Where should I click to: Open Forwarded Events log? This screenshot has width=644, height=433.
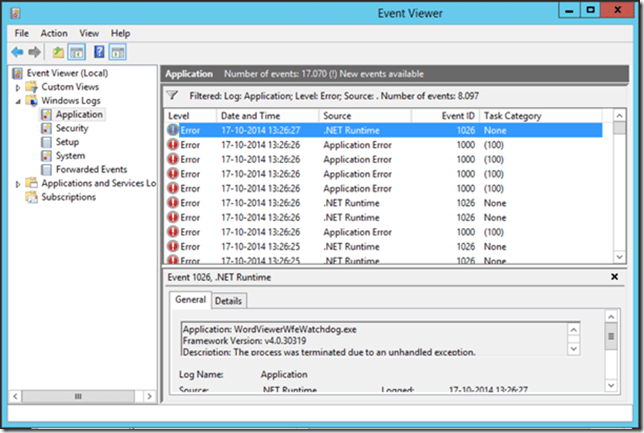91,170
